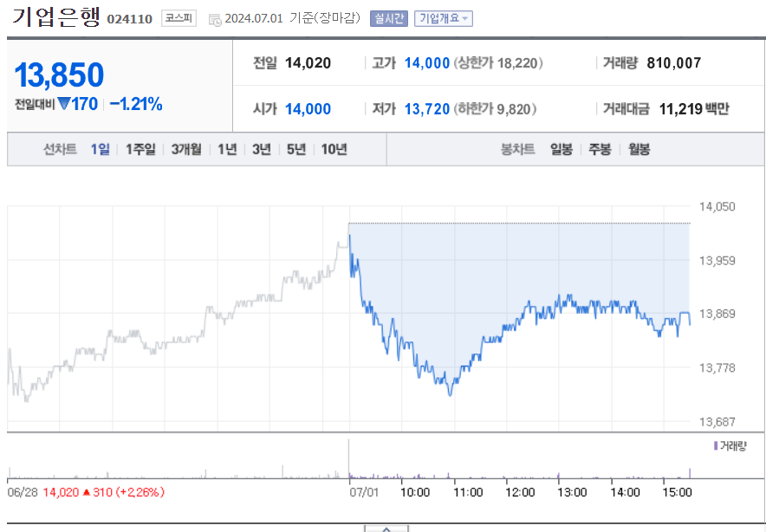
Task: Switch to 주봉 weekly candle chart
Action: tap(600, 149)
